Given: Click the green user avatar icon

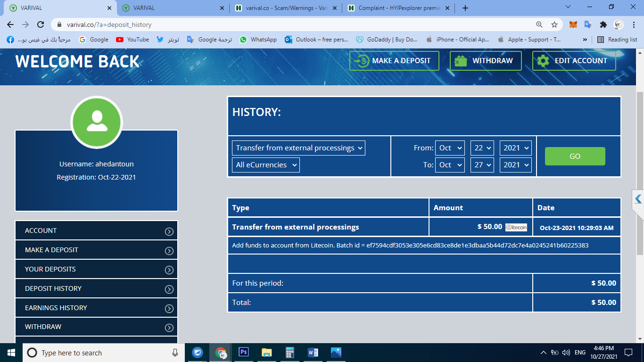Looking at the screenshot, I should point(97,122).
